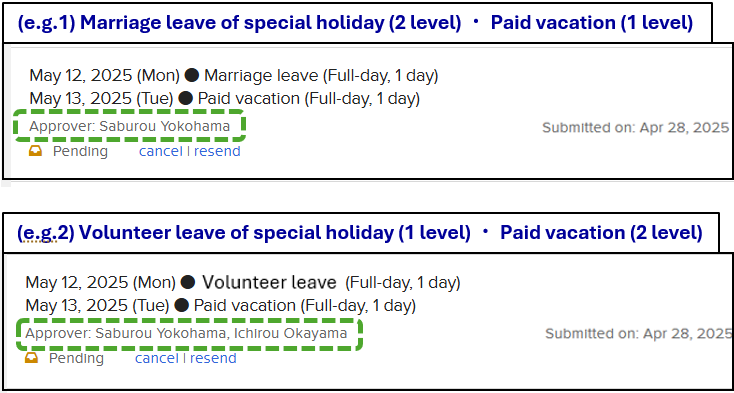This screenshot has width=734, height=393.
Task: Click the Pending status text in example 2
Action: click(76, 358)
